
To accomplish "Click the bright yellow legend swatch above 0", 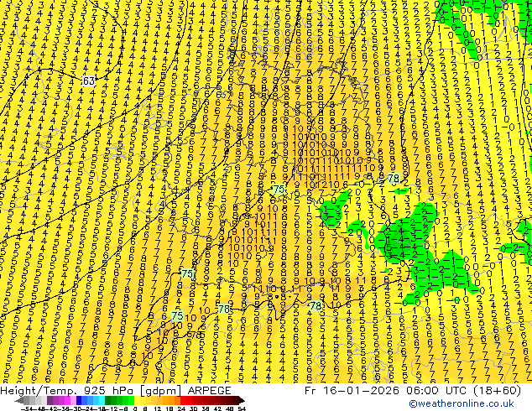I will coord(137,401).
